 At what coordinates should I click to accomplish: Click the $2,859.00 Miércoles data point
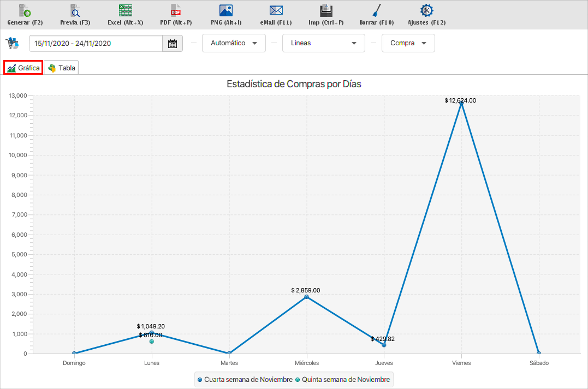[306, 297]
